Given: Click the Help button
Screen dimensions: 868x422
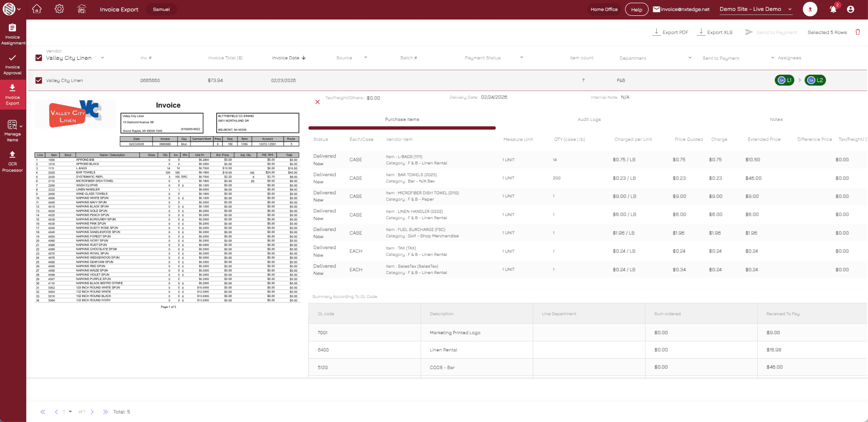Looking at the screenshot, I should 636,10.
